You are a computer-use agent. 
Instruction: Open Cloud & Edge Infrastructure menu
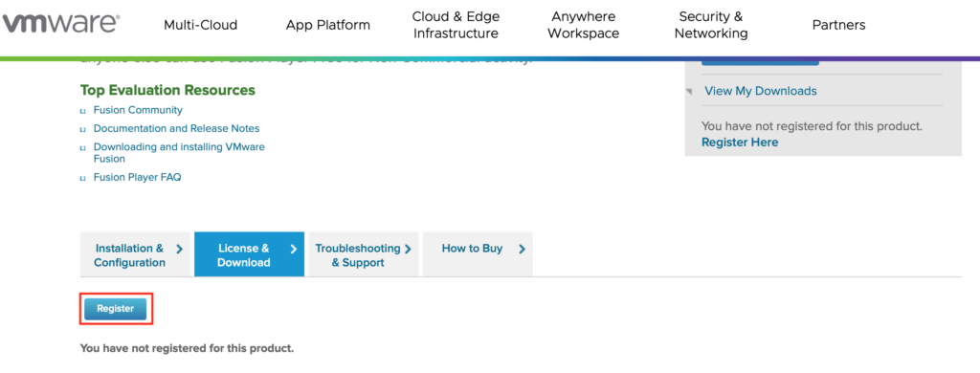point(456,25)
